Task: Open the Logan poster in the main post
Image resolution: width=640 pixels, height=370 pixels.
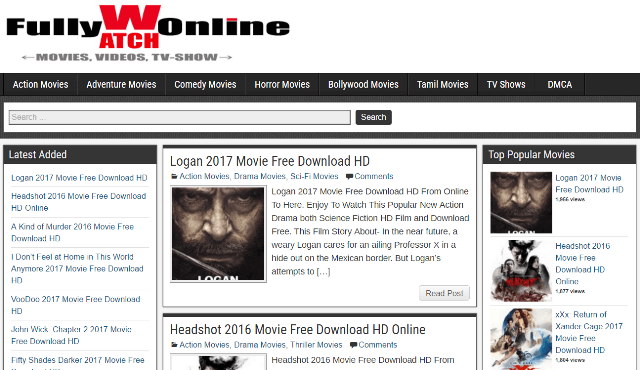Action: click(218, 234)
